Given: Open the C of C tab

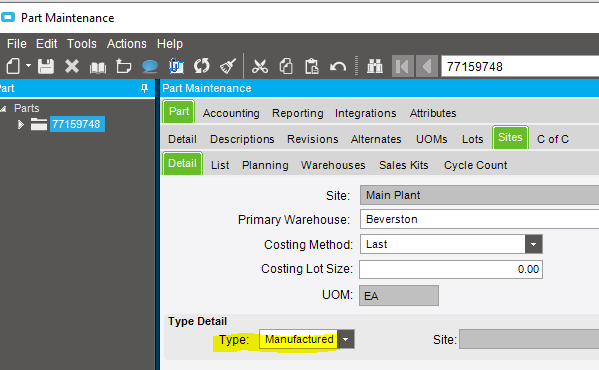Looking at the screenshot, I should [553, 139].
